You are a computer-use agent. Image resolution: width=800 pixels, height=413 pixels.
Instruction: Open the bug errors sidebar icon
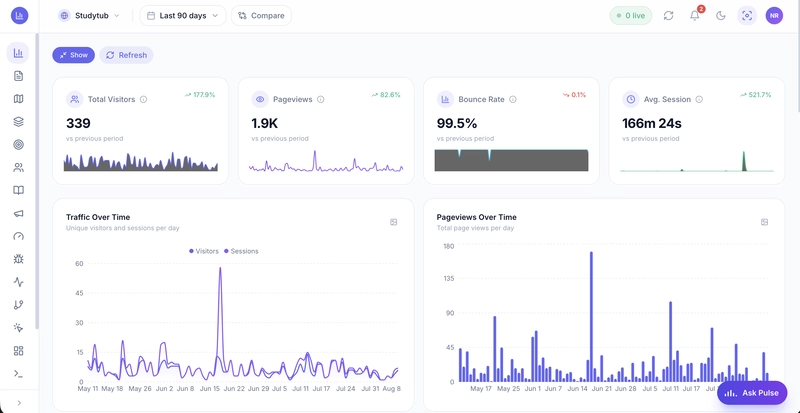[18, 259]
